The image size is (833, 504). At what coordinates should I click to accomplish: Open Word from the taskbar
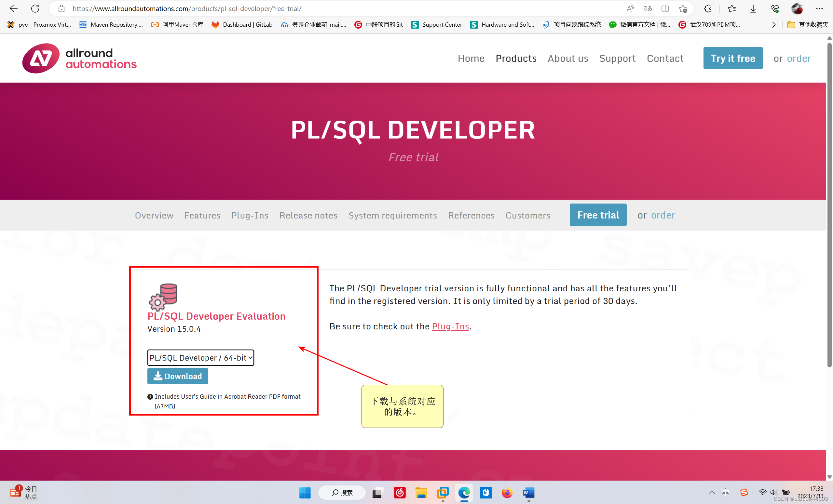point(528,493)
